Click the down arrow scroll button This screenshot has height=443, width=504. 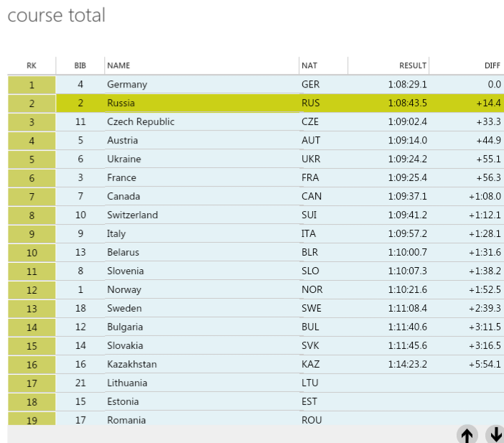(495, 434)
